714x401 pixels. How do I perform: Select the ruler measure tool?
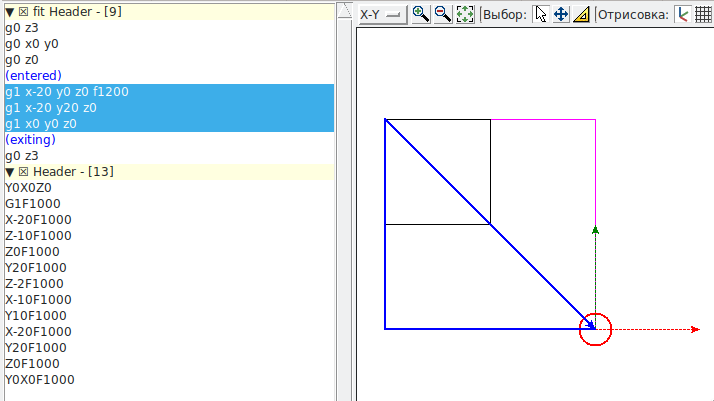(582, 15)
